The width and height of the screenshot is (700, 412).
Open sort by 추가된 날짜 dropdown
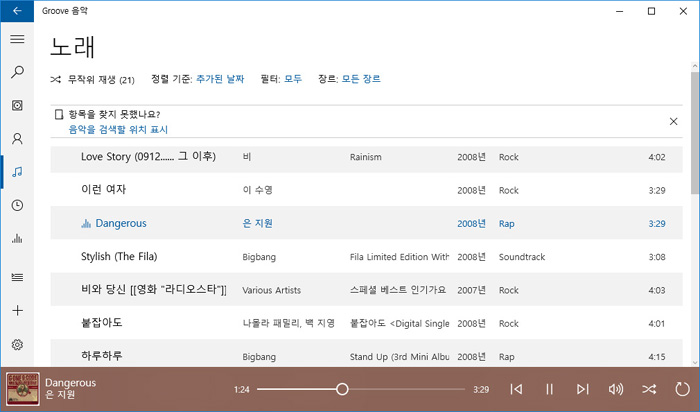click(220, 79)
